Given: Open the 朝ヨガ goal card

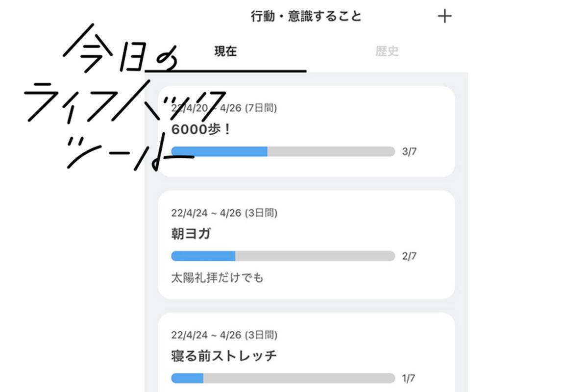Looking at the screenshot, I should (306, 245).
